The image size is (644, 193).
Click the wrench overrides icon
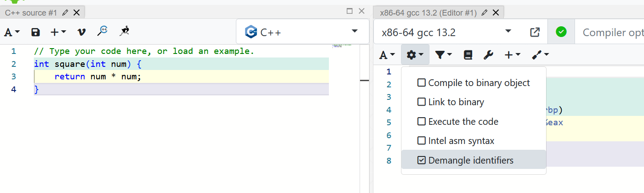click(x=488, y=55)
